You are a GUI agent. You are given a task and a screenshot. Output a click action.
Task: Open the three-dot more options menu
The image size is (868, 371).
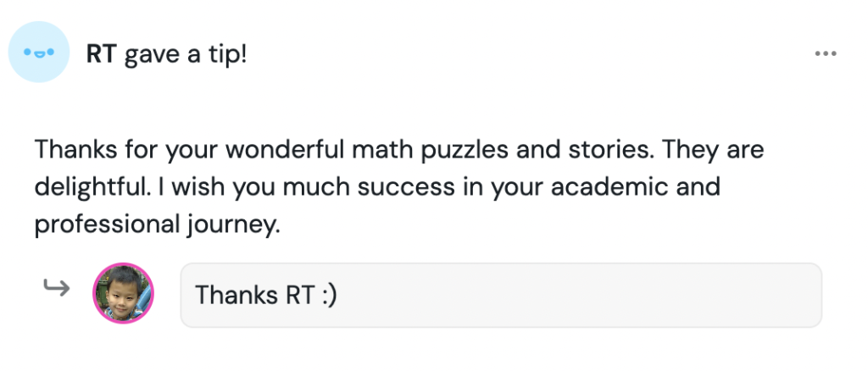pyautogui.click(x=825, y=53)
